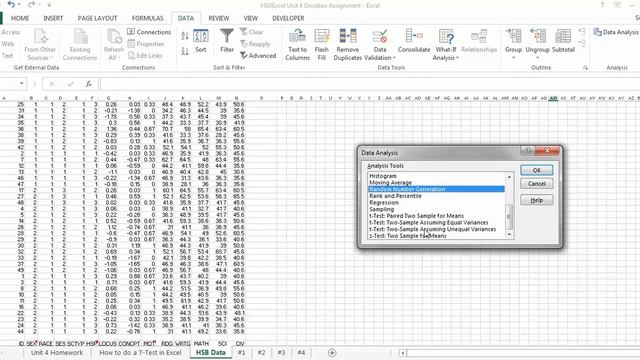The width and height of the screenshot is (640, 360).
Task: Open Advanced filter options
Action: click(258, 56)
